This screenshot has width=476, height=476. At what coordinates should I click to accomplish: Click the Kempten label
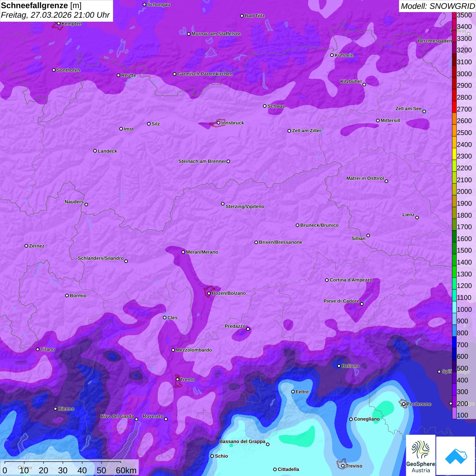[72, 23]
